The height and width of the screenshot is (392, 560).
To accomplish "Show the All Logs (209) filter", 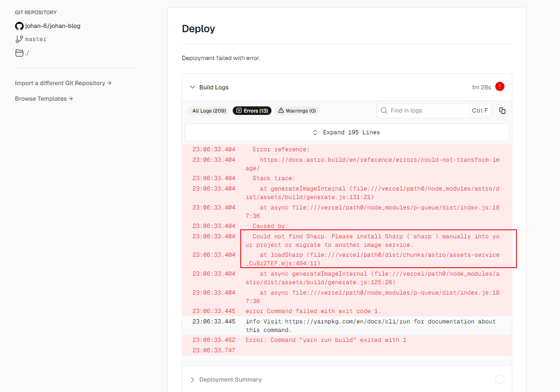I will [209, 111].
